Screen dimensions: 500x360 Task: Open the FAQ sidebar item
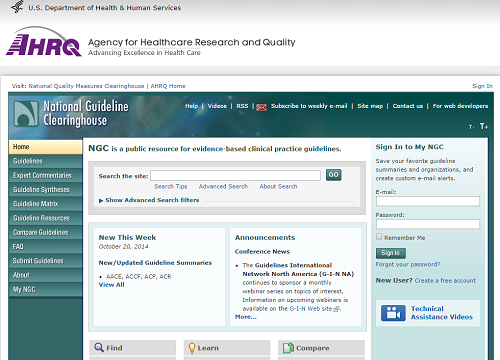tap(45, 247)
